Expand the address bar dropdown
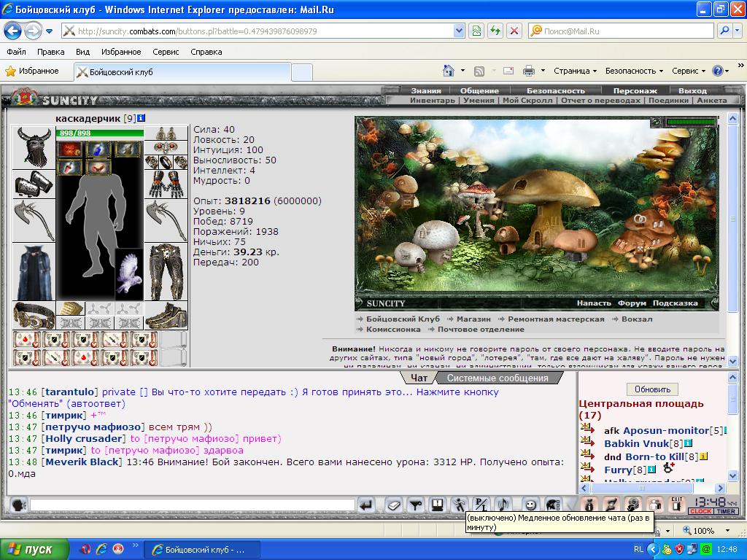The width and height of the screenshot is (747, 560). [459, 31]
